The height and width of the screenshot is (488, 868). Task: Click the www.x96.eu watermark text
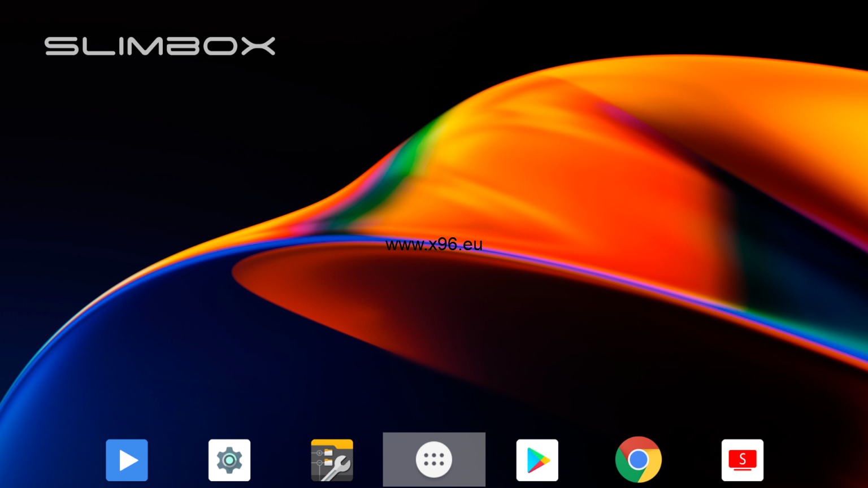(434, 244)
